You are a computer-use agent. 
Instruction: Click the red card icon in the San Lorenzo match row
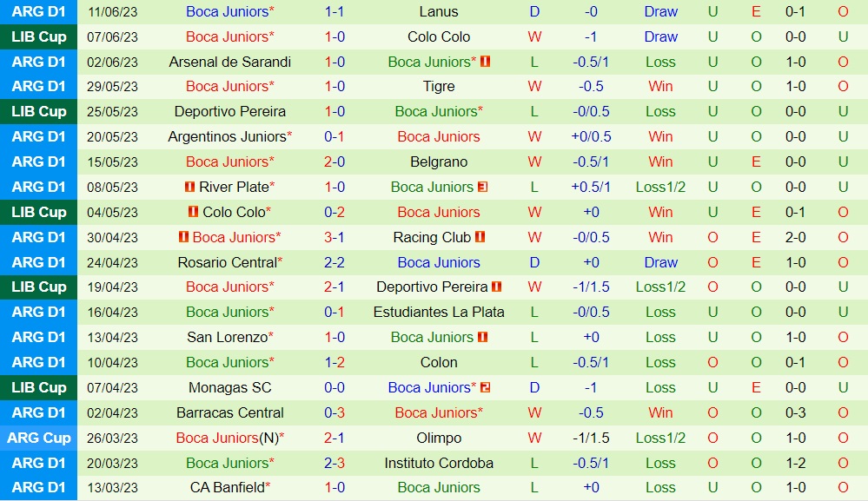pos(482,337)
